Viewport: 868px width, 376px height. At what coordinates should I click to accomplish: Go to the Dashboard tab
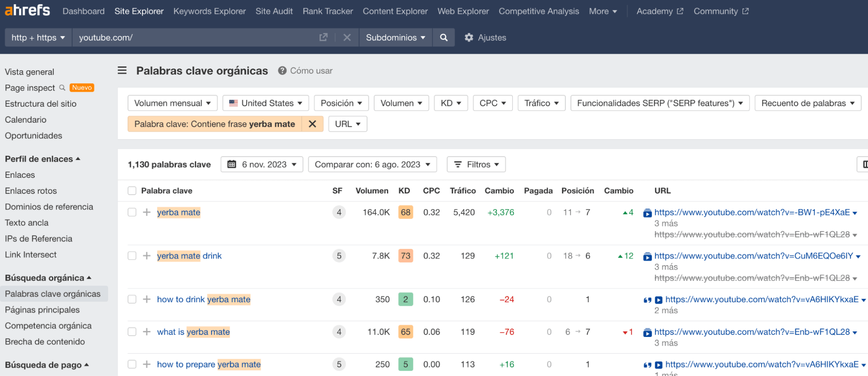coord(83,11)
